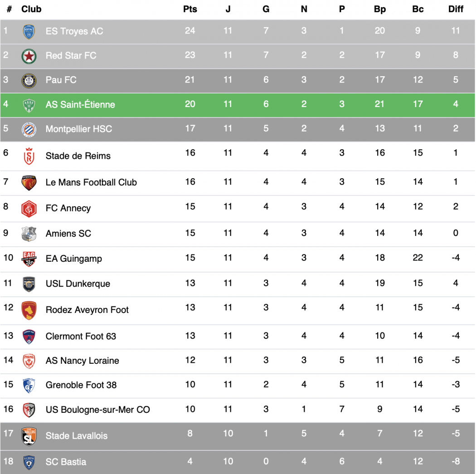476x474 pixels.
Task: Click the SC Bastia club badge
Action: tap(29, 462)
